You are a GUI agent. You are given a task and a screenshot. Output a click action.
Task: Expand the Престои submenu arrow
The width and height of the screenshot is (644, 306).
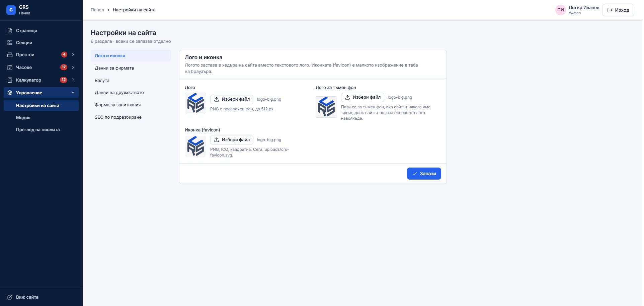pos(73,55)
